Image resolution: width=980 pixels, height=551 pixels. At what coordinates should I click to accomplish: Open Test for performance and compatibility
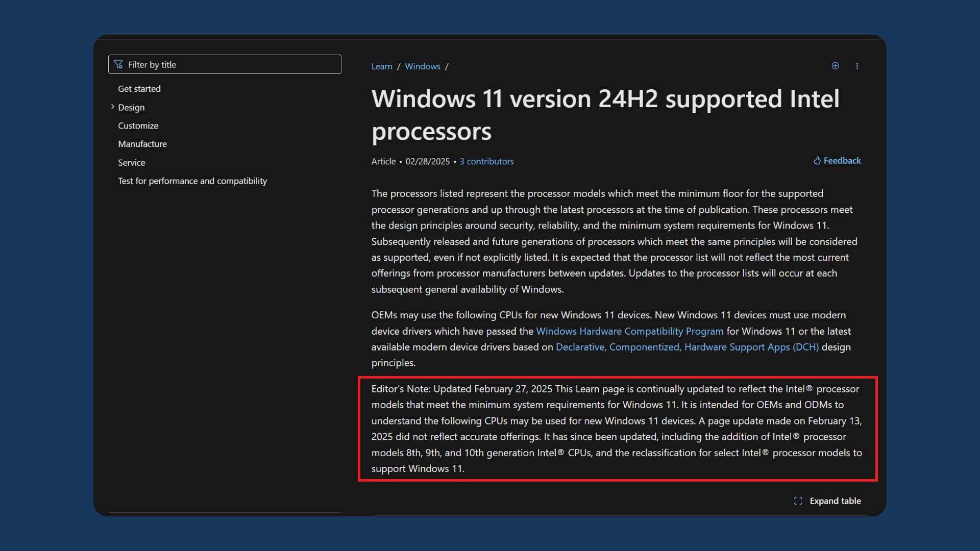pos(192,181)
